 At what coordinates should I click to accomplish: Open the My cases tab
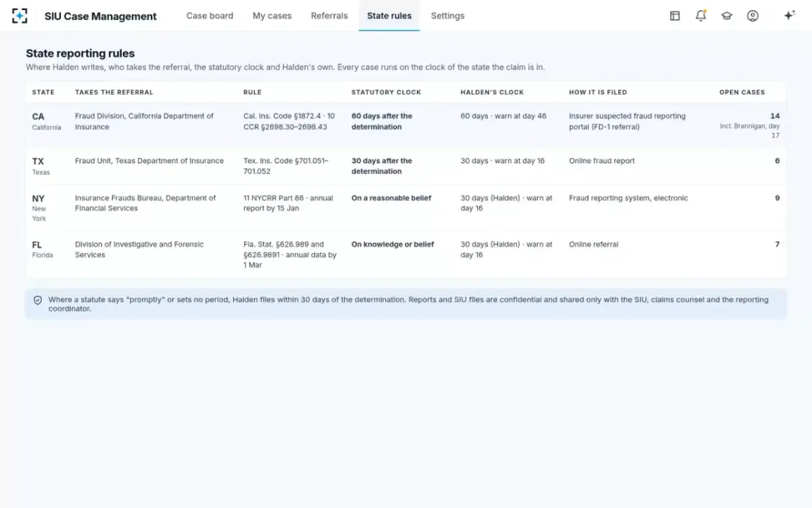click(x=272, y=16)
